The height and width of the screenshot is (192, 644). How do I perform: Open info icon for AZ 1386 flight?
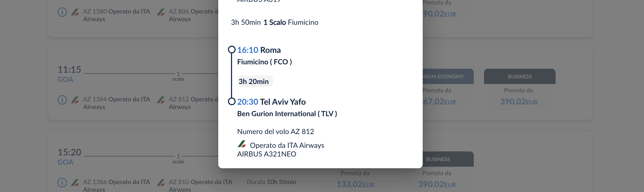pyautogui.click(x=62, y=183)
